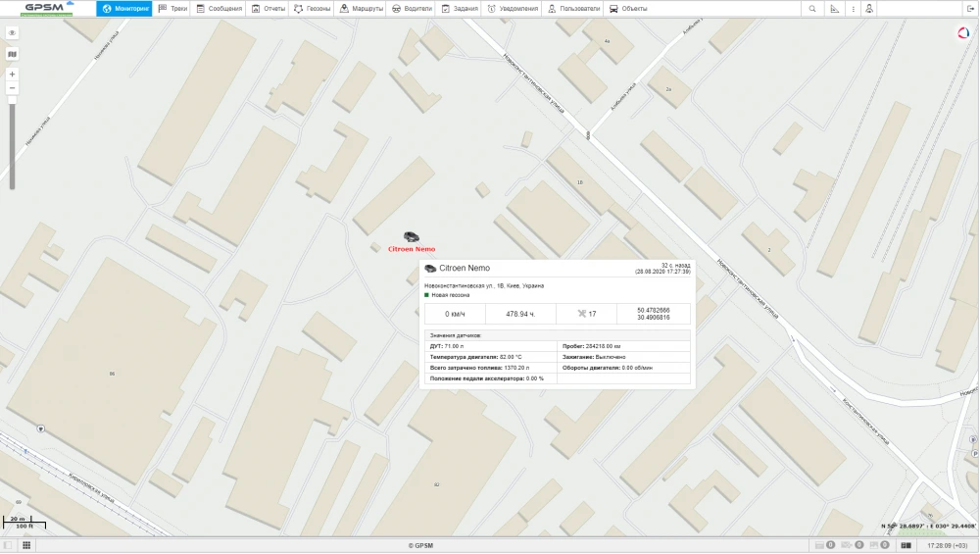Open the Водители drivers section
This screenshot has width=980, height=554.
[411, 8]
